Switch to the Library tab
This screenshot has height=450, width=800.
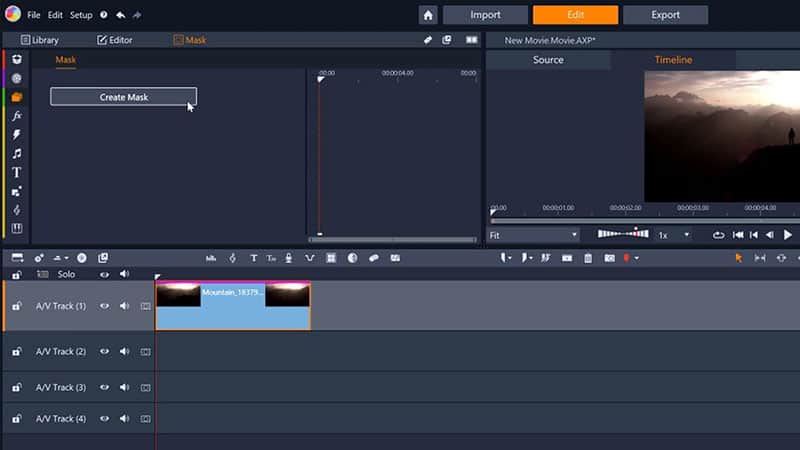point(39,40)
